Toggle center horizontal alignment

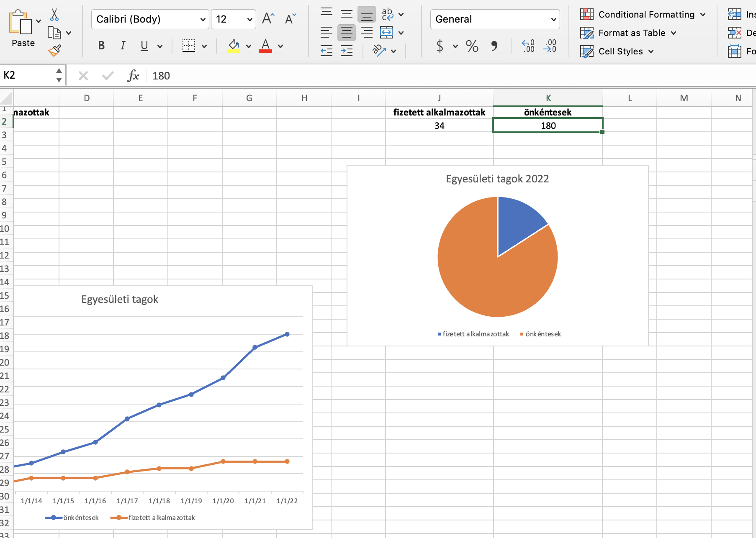347,33
